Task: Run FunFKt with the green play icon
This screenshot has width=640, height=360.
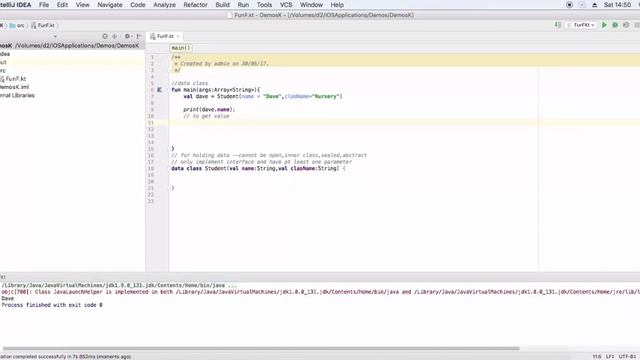Action: 604,25
